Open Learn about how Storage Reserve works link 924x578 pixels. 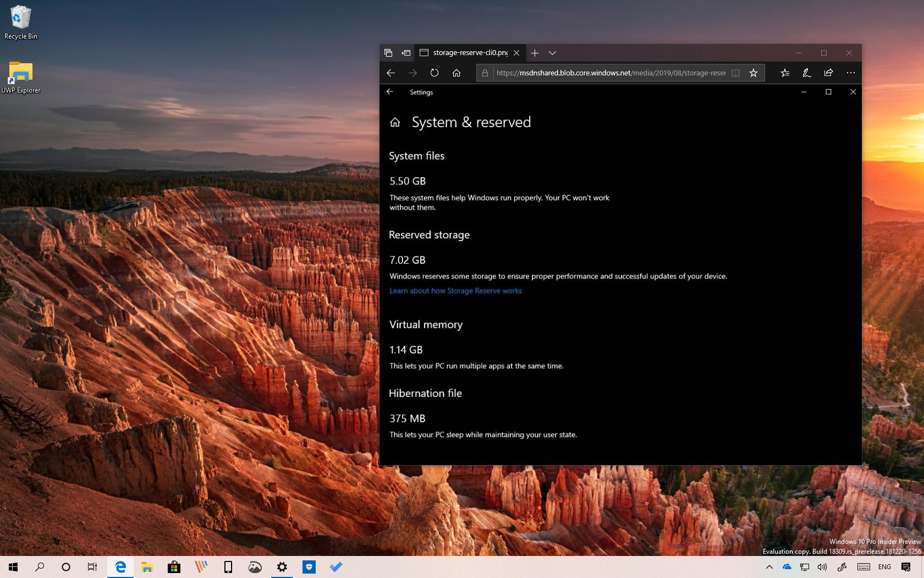tap(455, 291)
